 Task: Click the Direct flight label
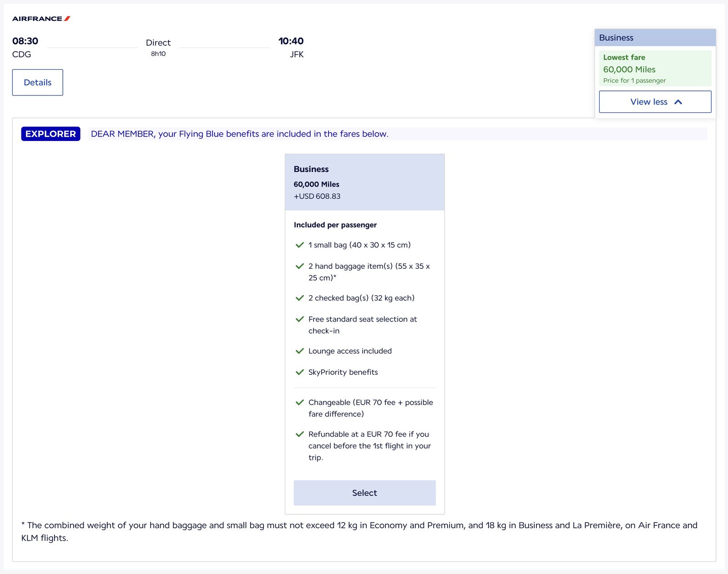158,42
